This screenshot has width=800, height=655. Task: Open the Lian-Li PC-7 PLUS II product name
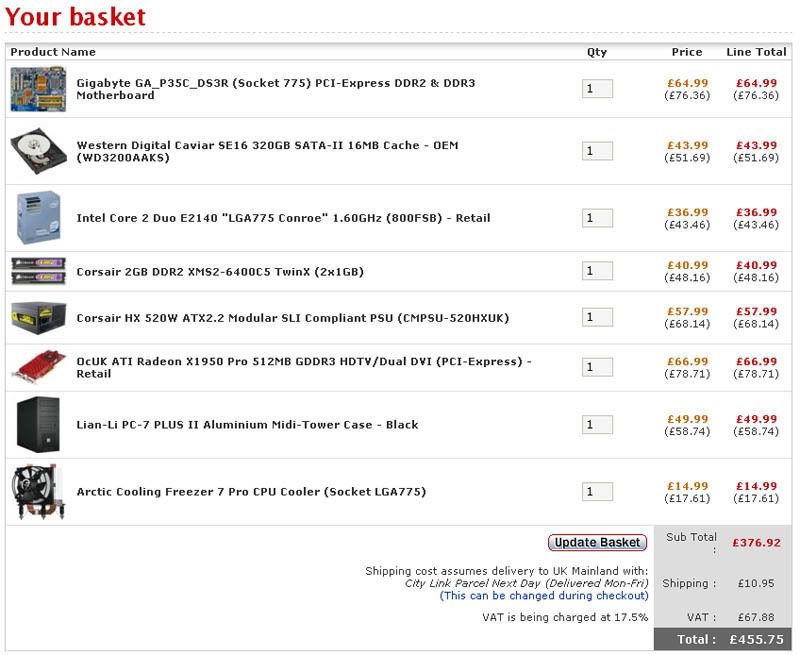click(247, 424)
